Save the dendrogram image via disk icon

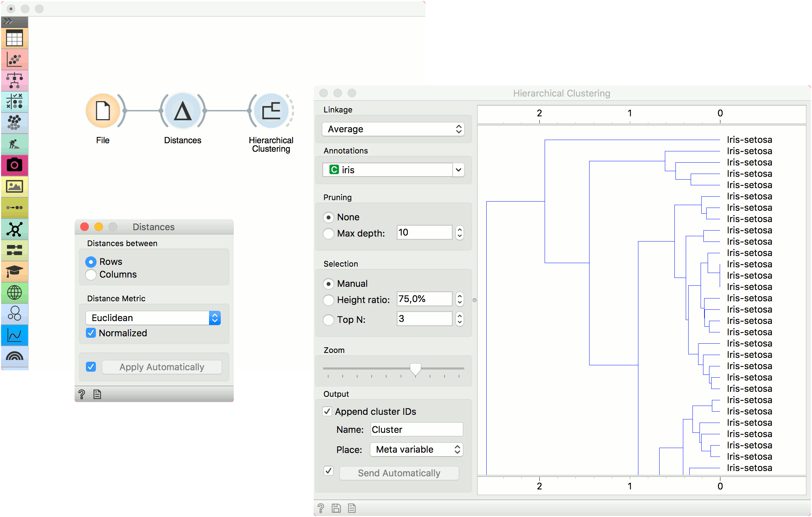336,508
